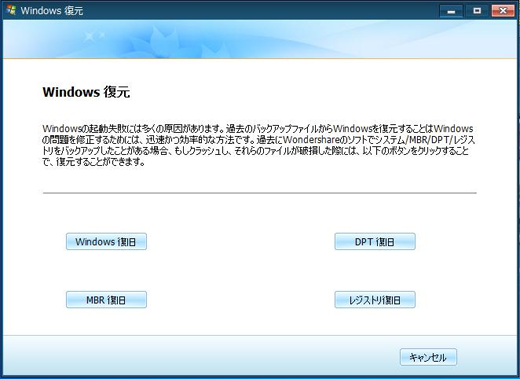The width and height of the screenshot is (520, 379).
Task: Open レジストリ復旧 registry recovery
Action: click(375, 300)
